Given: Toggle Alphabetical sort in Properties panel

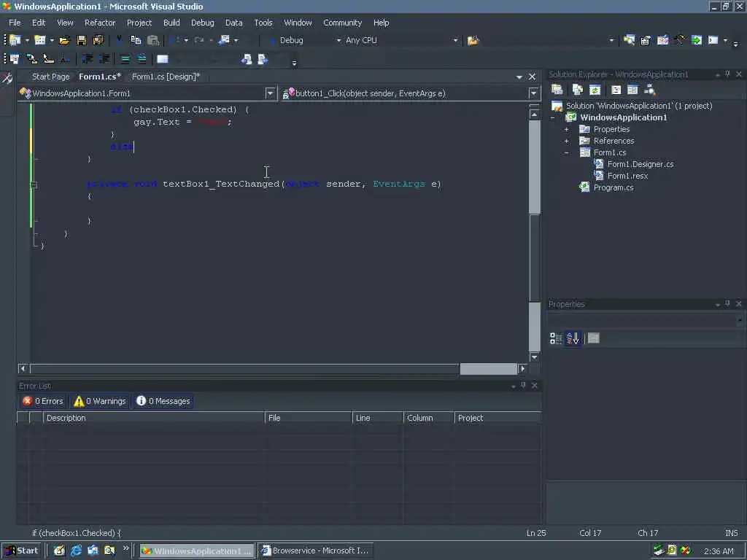Looking at the screenshot, I should tap(573, 338).
